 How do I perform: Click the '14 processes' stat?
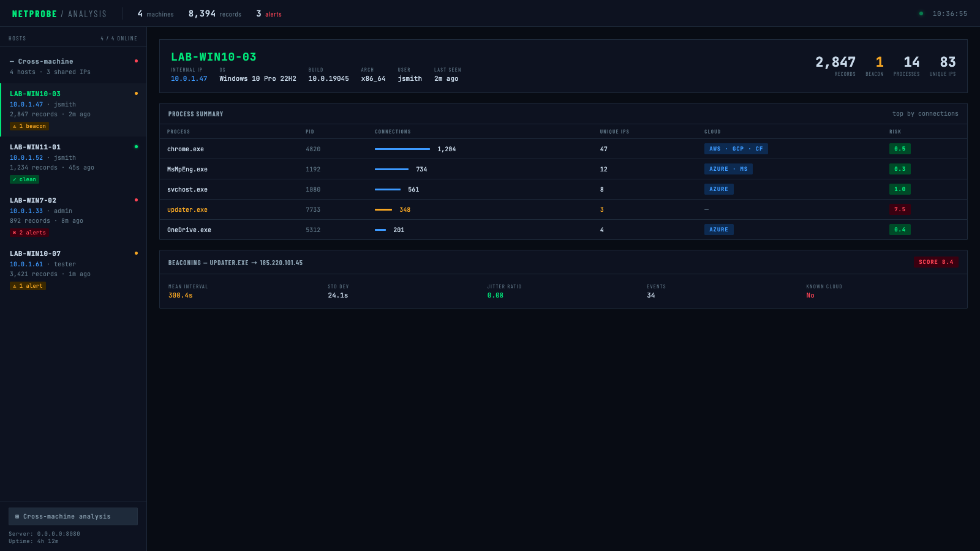coord(907,66)
